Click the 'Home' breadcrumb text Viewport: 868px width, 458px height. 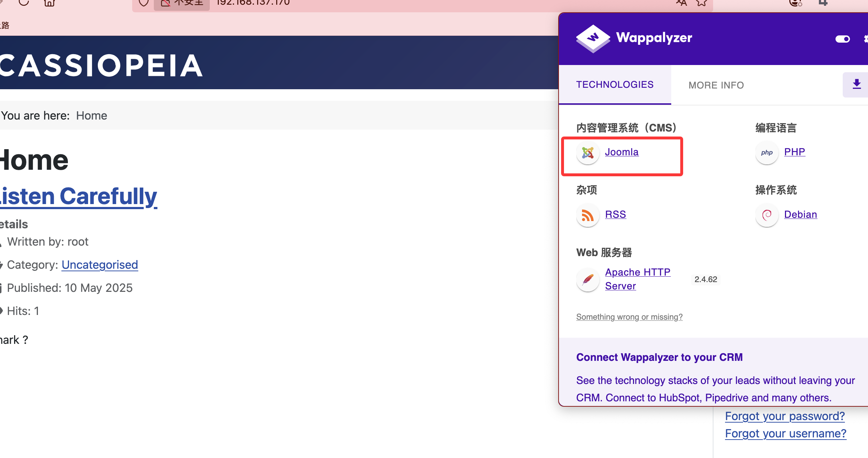coord(91,116)
